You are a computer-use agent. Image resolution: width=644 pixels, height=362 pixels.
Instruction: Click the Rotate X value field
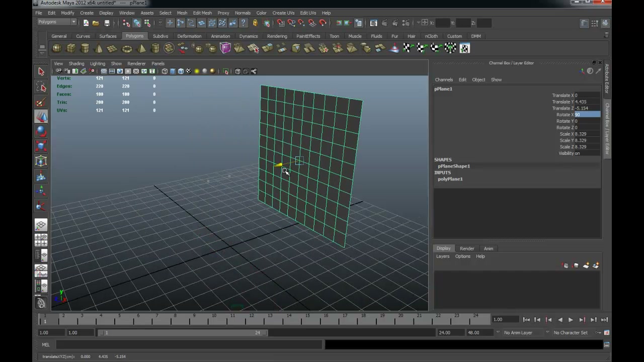tap(587, 115)
